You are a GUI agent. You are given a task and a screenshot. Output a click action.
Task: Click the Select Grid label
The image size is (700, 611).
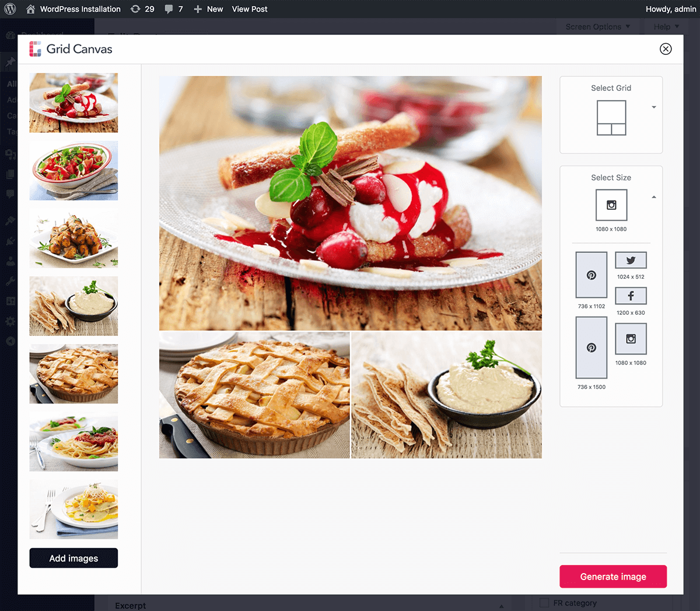tap(611, 88)
